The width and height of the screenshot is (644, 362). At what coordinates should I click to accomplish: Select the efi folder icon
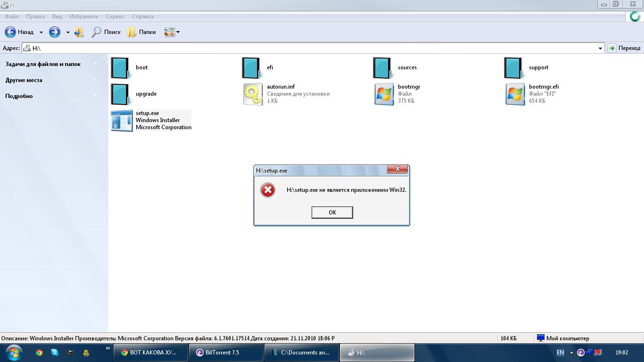(x=252, y=68)
